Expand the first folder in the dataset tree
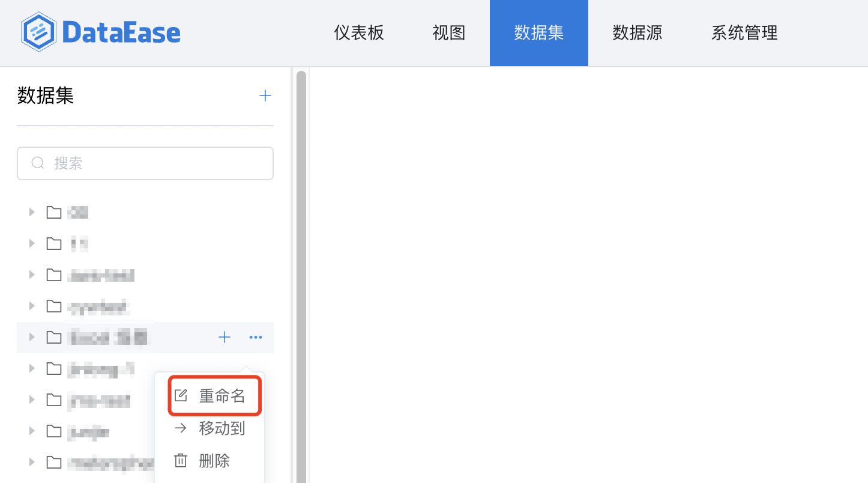868x483 pixels. tap(31, 211)
